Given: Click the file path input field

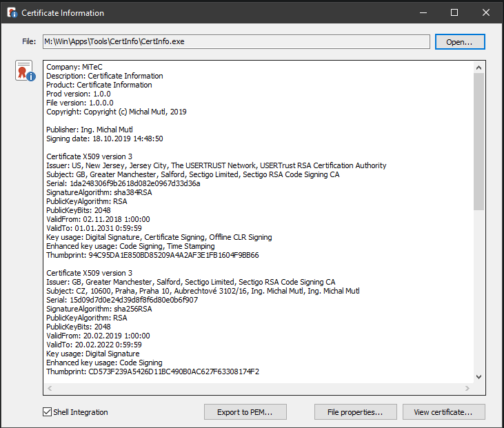Looking at the screenshot, I should 236,42.
